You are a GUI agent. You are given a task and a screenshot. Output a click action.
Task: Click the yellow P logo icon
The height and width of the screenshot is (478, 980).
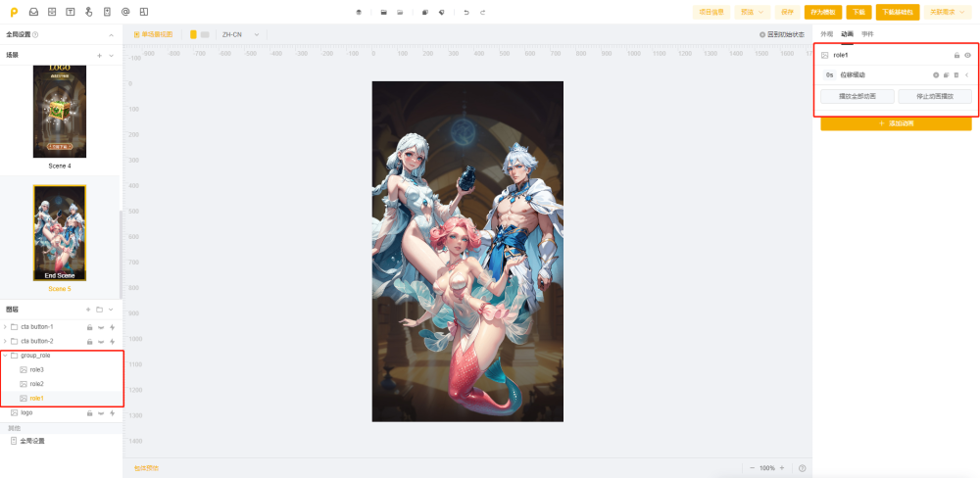point(15,12)
